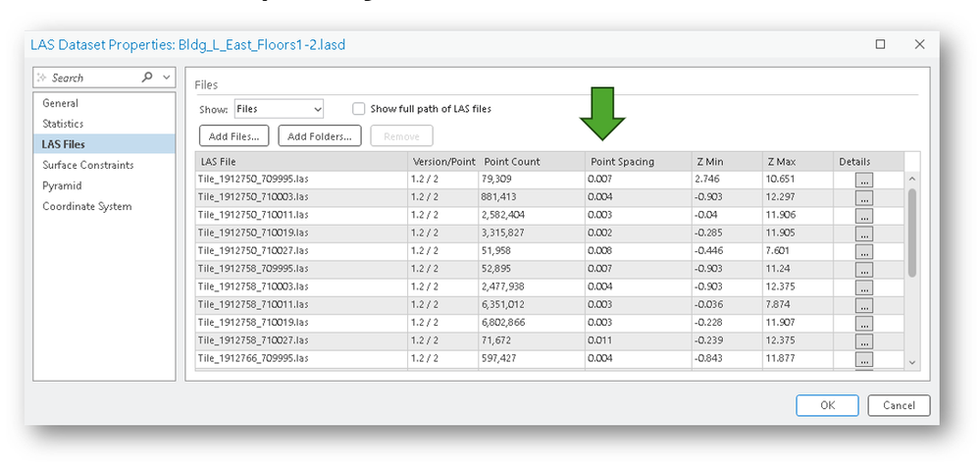Screen dimensions: 980x469
Task: Click the table scroll down arrow
Action: coord(911,362)
